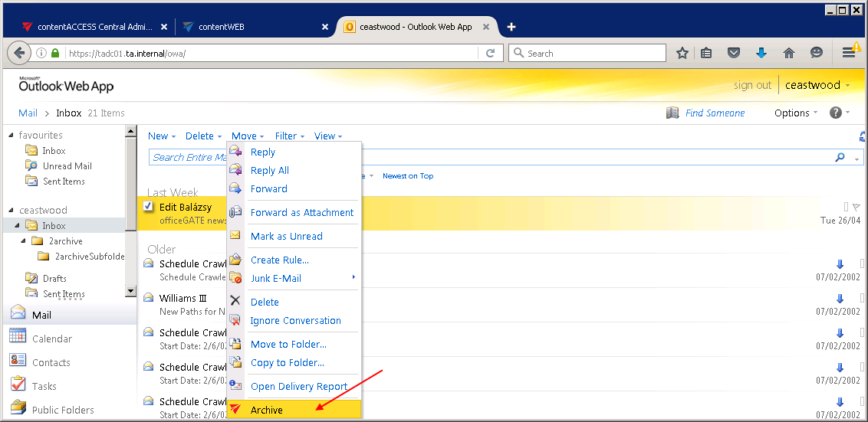This screenshot has height=422, width=868.
Task: Click the Firefox Search input field
Action: [587, 53]
